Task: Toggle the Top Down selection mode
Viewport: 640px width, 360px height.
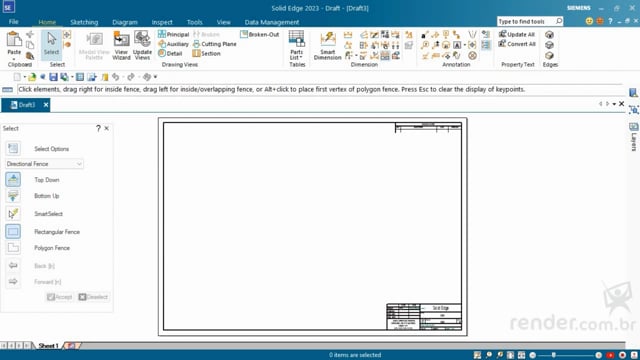Action: [13, 179]
